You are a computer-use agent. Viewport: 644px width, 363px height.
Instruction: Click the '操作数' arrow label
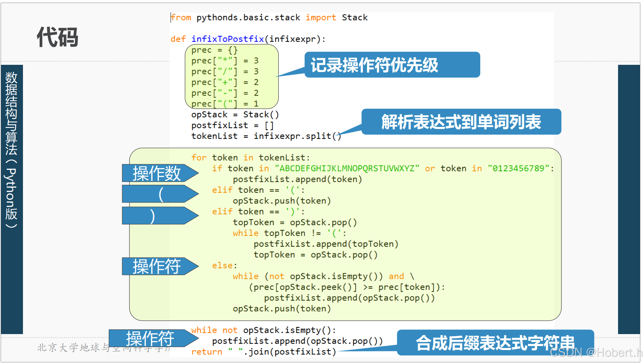[156, 173]
